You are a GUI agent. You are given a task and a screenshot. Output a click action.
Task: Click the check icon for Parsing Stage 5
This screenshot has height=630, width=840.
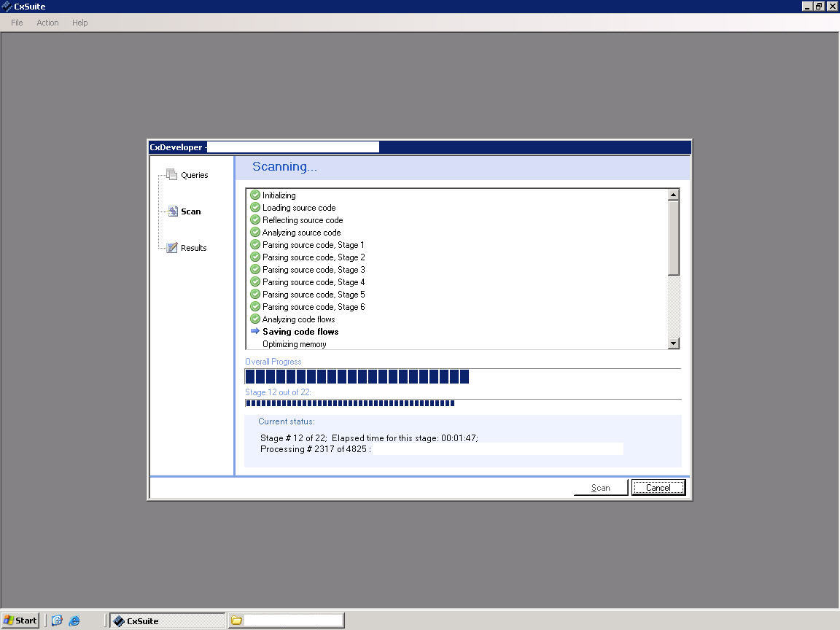click(x=255, y=294)
